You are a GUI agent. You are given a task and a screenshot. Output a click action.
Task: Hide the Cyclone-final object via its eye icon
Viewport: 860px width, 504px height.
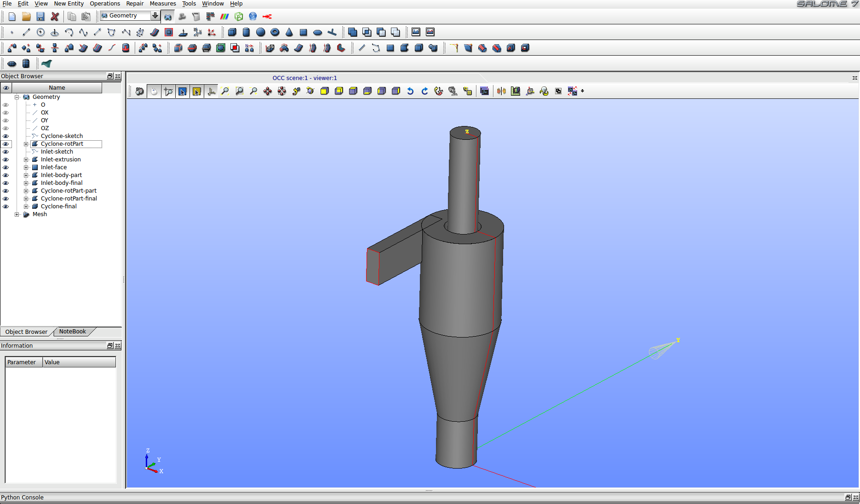(x=6, y=206)
